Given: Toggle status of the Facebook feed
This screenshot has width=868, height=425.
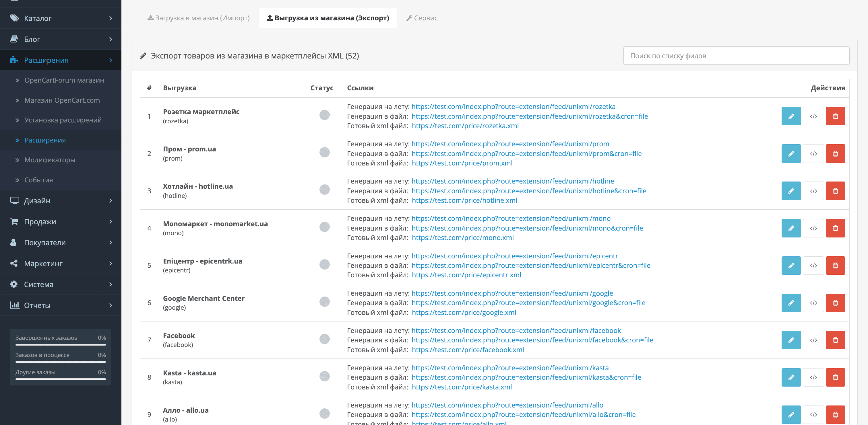Looking at the screenshot, I should (324, 339).
